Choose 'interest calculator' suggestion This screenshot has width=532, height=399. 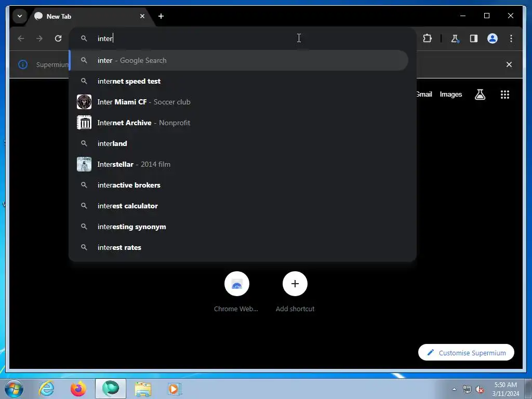239,206
